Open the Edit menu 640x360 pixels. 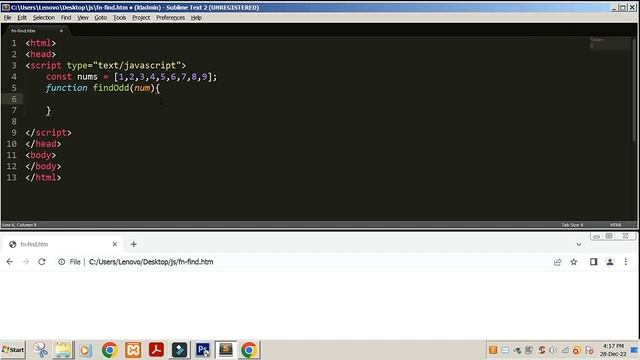[22, 18]
